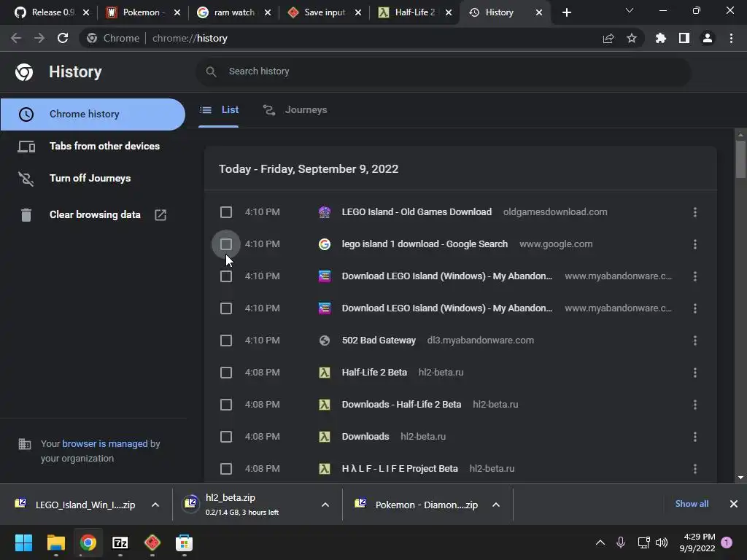Click Turn off Journeys
This screenshot has width=747, height=560.
pos(93,178)
